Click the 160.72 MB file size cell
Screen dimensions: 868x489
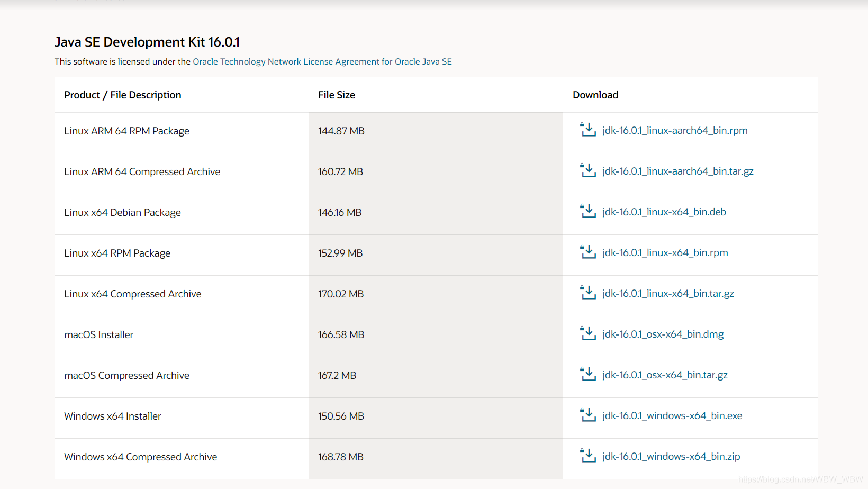pyautogui.click(x=436, y=174)
